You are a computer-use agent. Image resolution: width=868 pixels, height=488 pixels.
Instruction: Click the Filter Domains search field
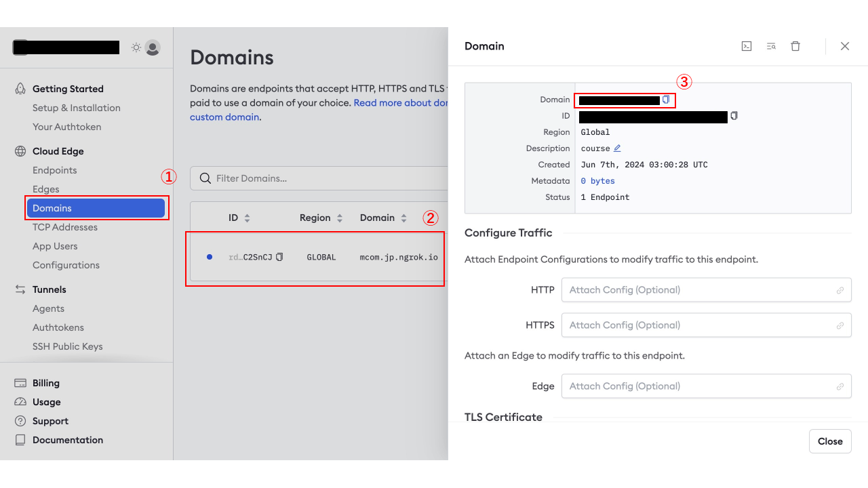click(325, 178)
